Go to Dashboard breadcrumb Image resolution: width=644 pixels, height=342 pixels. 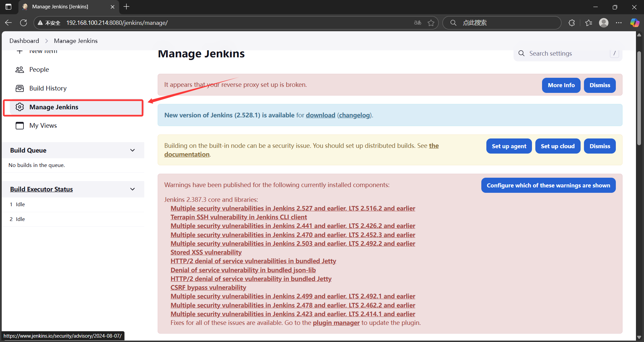click(24, 41)
